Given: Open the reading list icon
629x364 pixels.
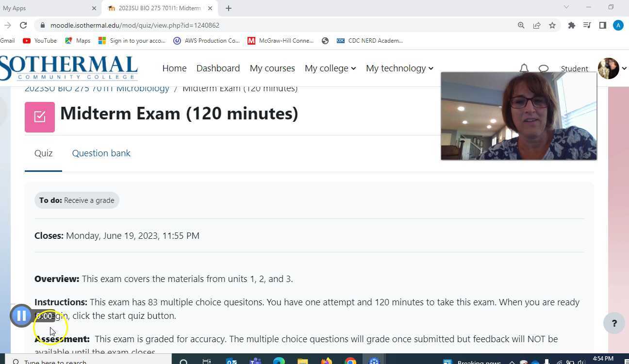Looking at the screenshot, I should pos(587,25).
